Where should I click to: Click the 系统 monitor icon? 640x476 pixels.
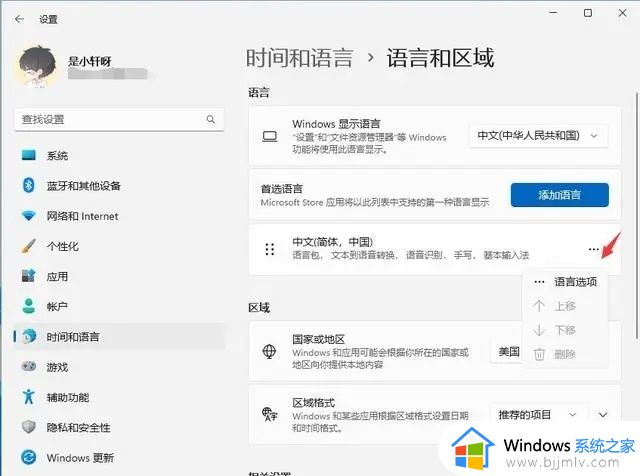coord(29,155)
